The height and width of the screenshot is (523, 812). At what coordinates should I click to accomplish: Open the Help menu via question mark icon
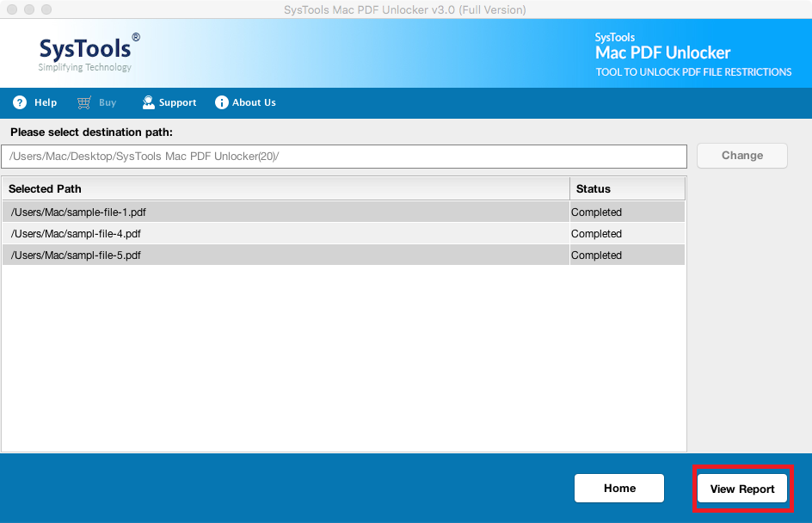point(19,102)
